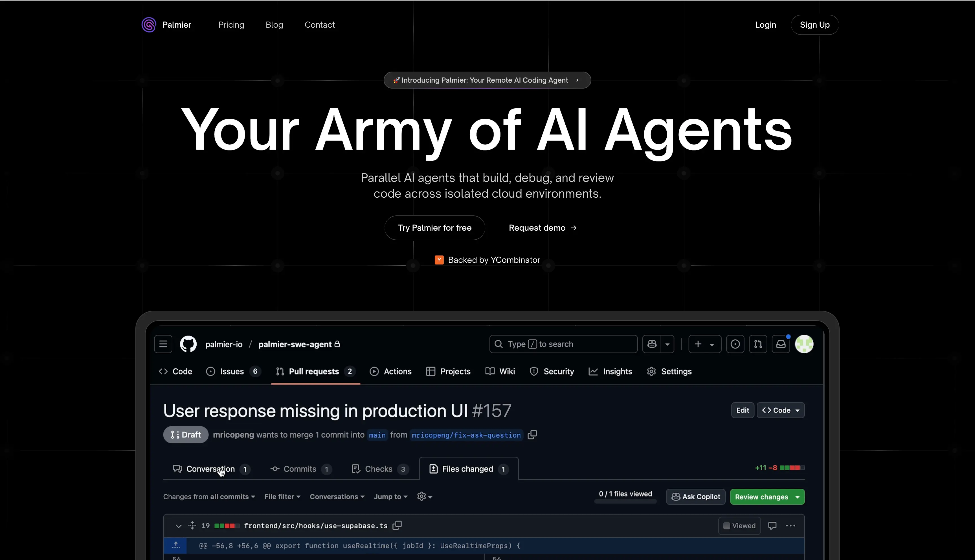The width and height of the screenshot is (975, 560).
Task: Check the Viewed checkbox for the file
Action: click(x=726, y=526)
